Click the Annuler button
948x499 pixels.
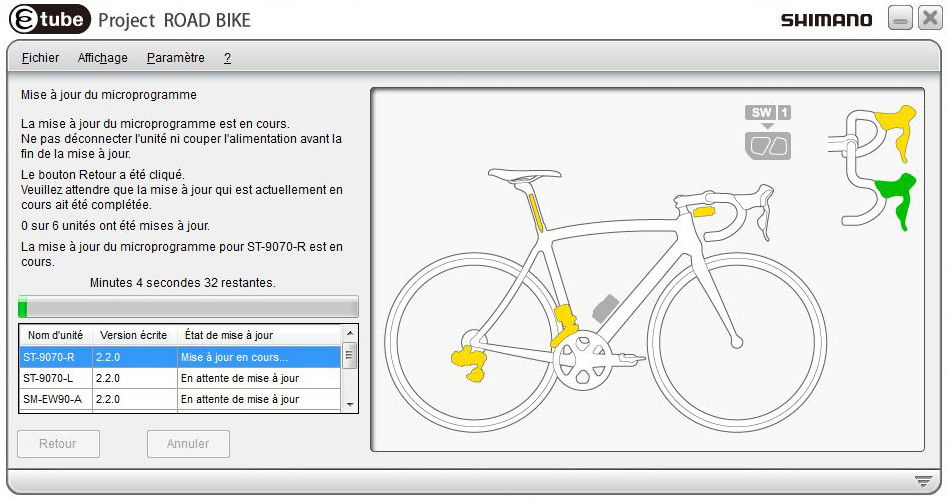tap(188, 444)
